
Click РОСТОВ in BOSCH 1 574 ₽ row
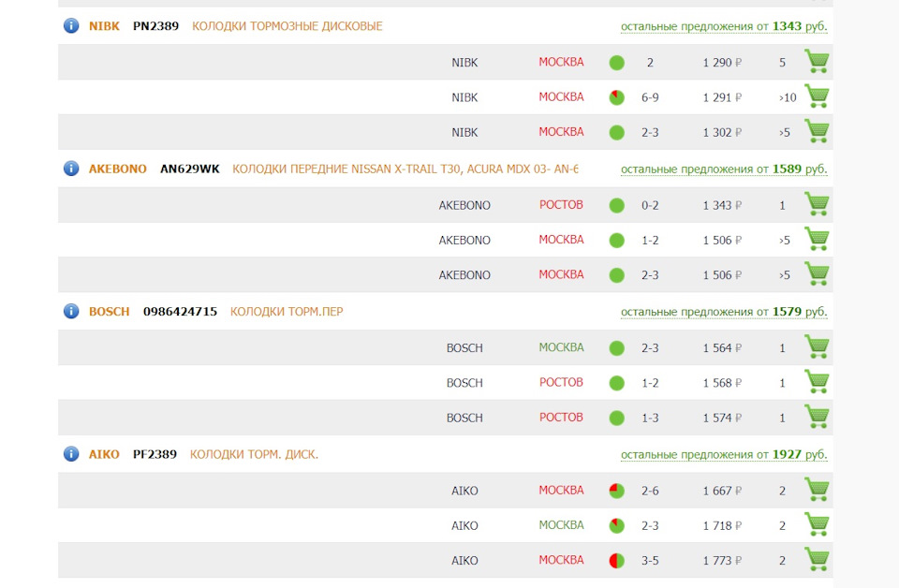pyautogui.click(x=561, y=418)
